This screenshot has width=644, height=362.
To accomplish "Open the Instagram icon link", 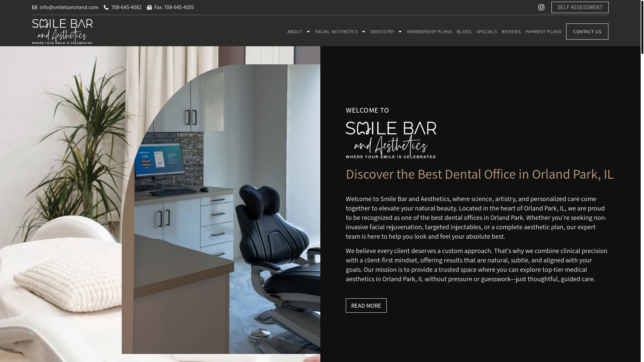I will coord(541,7).
